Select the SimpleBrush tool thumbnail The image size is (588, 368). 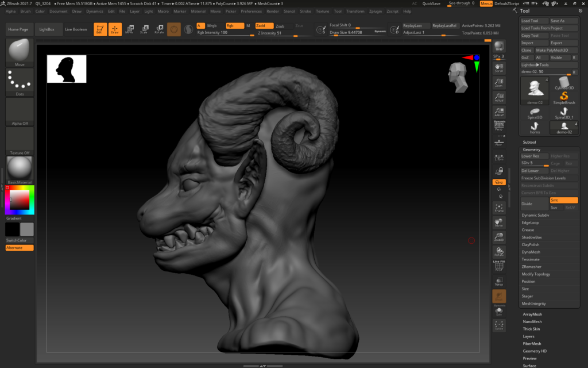click(564, 98)
